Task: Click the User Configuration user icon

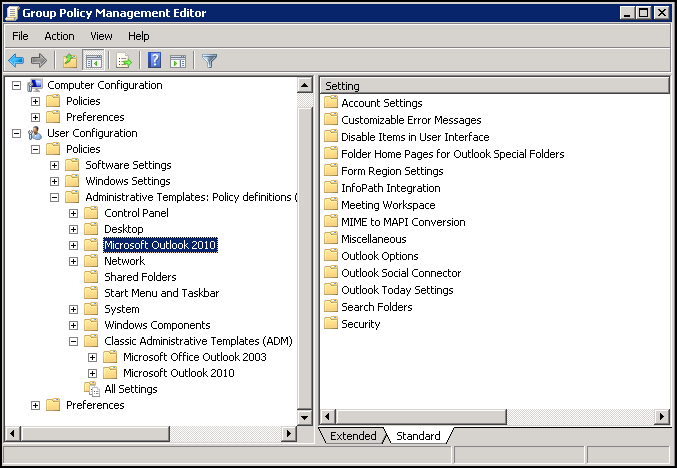Action: [x=35, y=133]
